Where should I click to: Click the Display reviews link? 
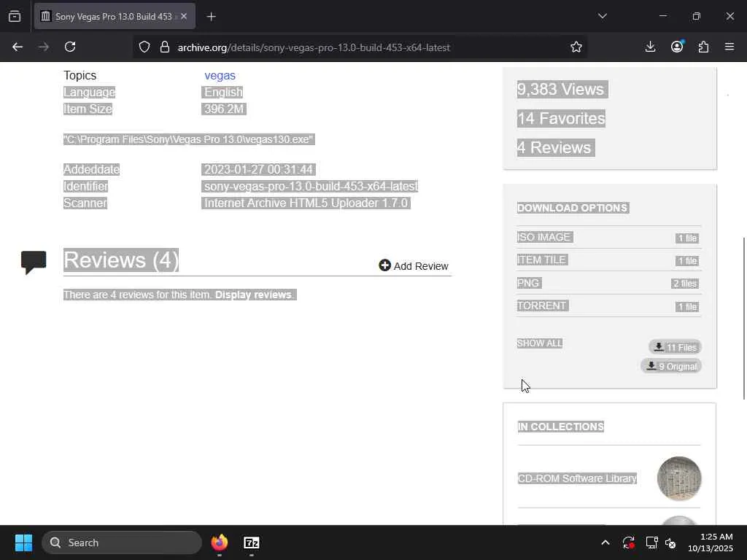(x=253, y=295)
